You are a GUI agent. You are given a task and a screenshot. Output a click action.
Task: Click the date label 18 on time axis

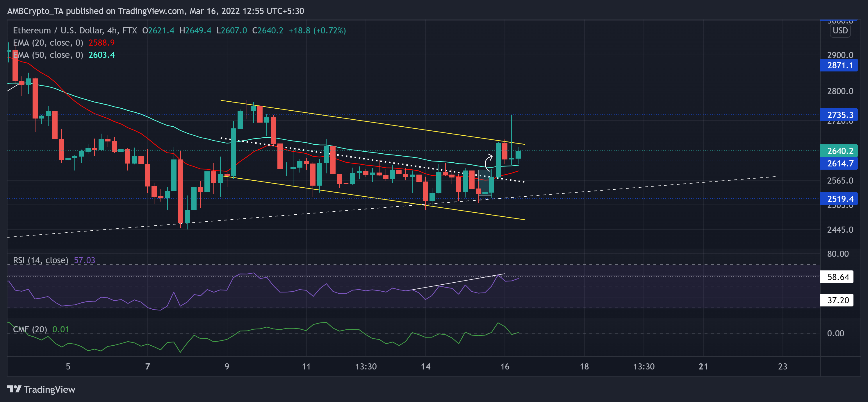tap(584, 366)
